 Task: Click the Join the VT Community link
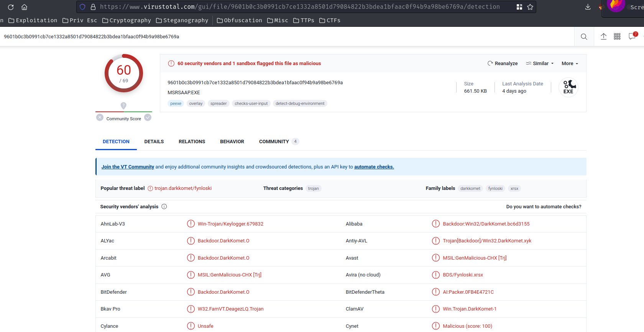tap(128, 167)
